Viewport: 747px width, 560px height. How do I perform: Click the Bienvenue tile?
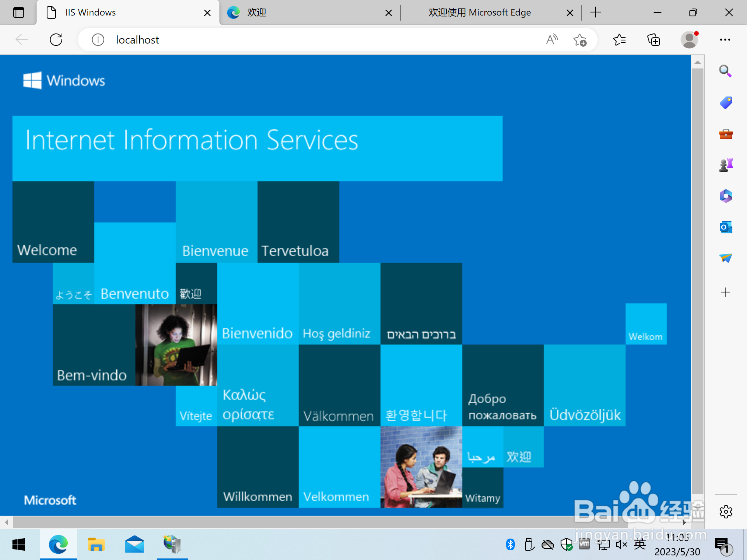[x=217, y=222]
